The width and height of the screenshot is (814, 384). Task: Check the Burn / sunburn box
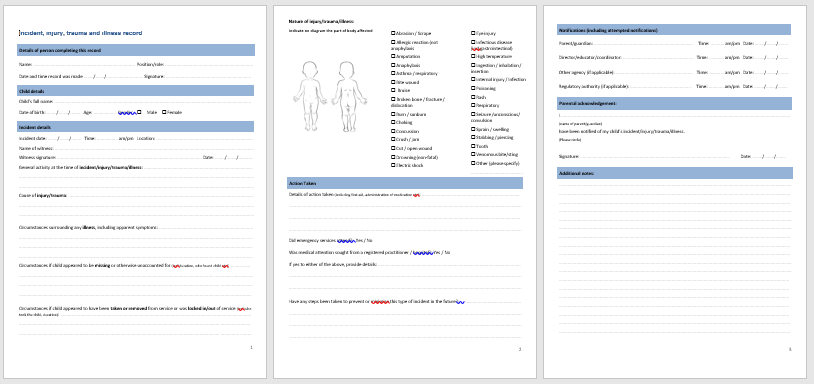tap(393, 114)
